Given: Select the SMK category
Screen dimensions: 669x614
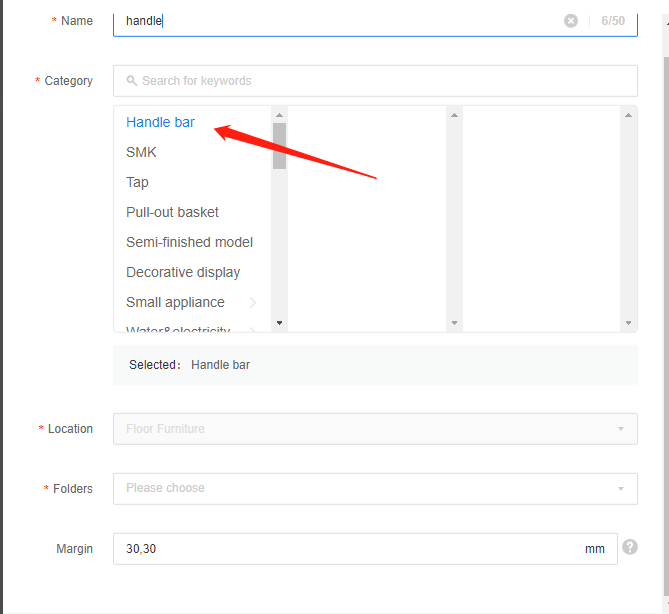Looking at the screenshot, I should pyautogui.click(x=141, y=152).
